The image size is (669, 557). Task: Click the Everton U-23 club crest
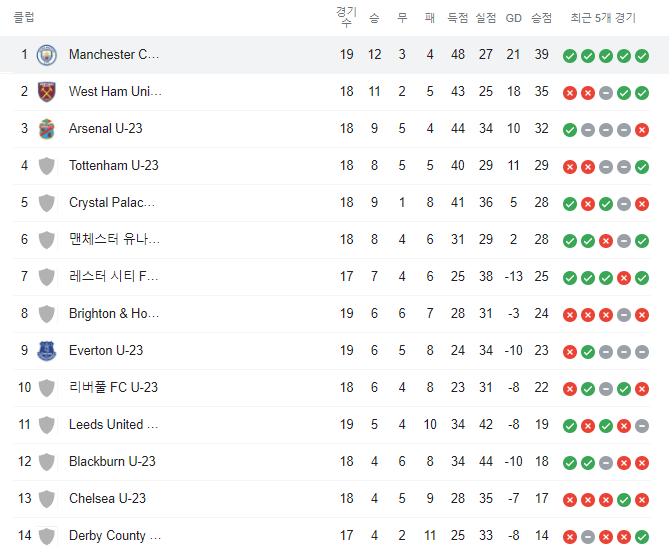pos(47,351)
